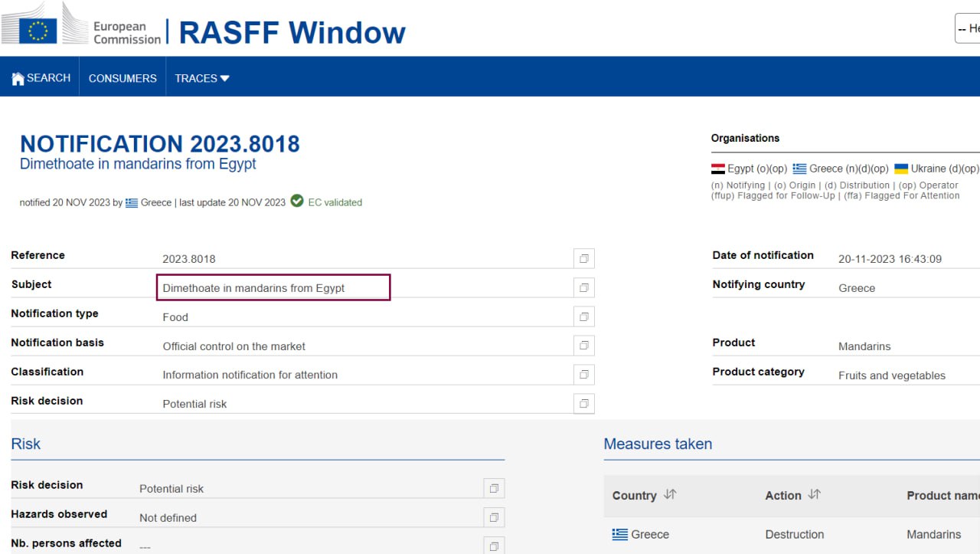
Task: Open the dropdown at top right corner
Action: click(967, 28)
